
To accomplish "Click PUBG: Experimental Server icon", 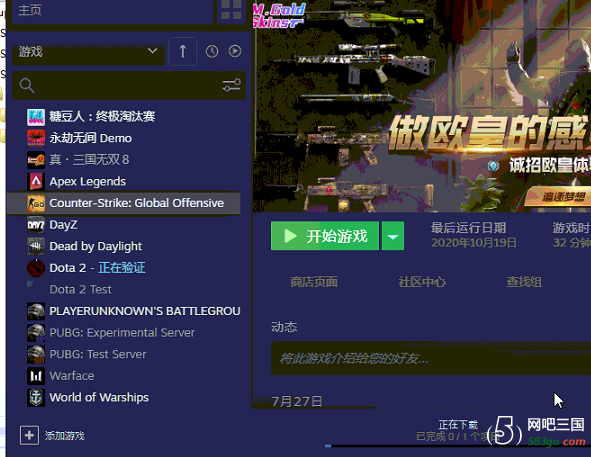I will pyautogui.click(x=36, y=333).
